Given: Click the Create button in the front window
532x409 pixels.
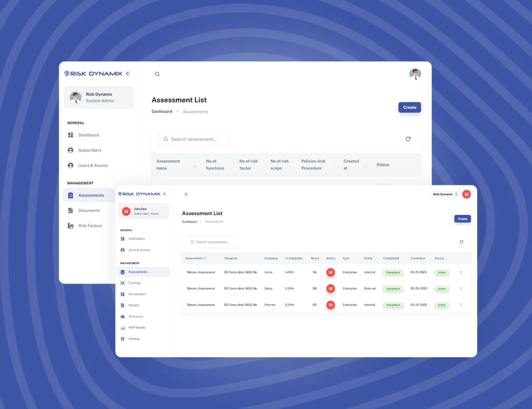Looking at the screenshot, I should 462,219.
